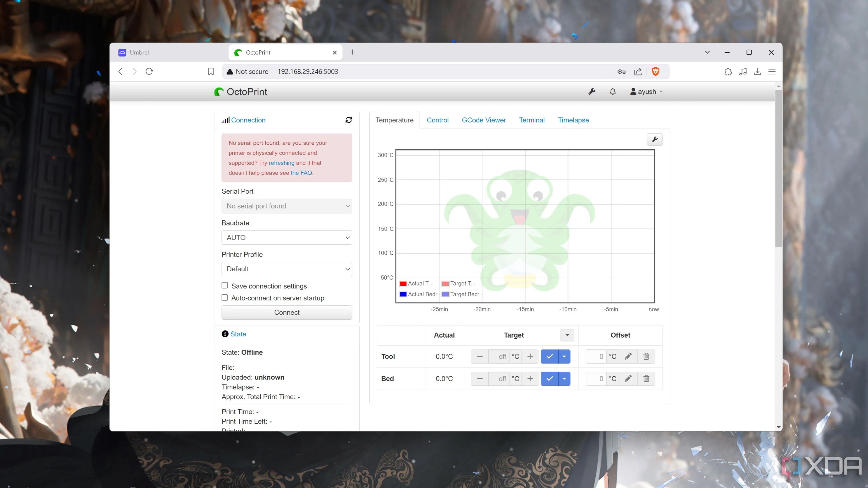
Task: Click the Connect button
Action: [x=287, y=312]
